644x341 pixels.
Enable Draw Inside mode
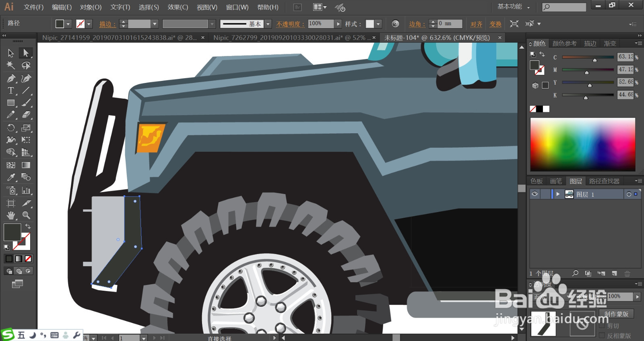pyautogui.click(x=28, y=271)
